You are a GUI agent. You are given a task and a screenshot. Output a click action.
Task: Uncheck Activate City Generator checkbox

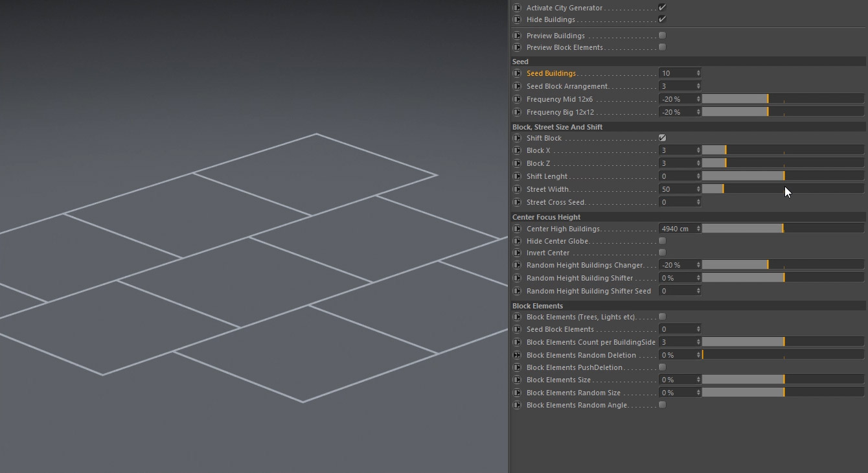(662, 8)
